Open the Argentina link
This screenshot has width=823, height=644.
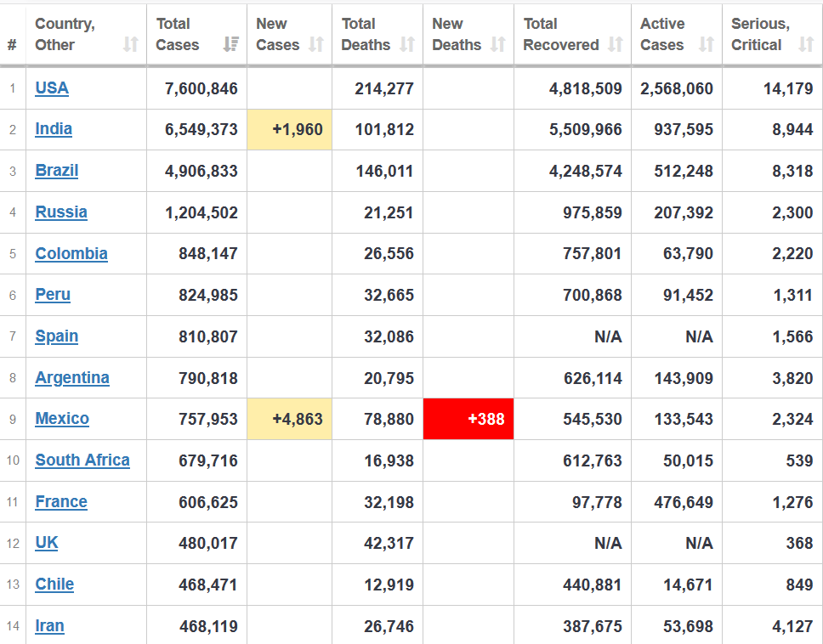tap(72, 377)
